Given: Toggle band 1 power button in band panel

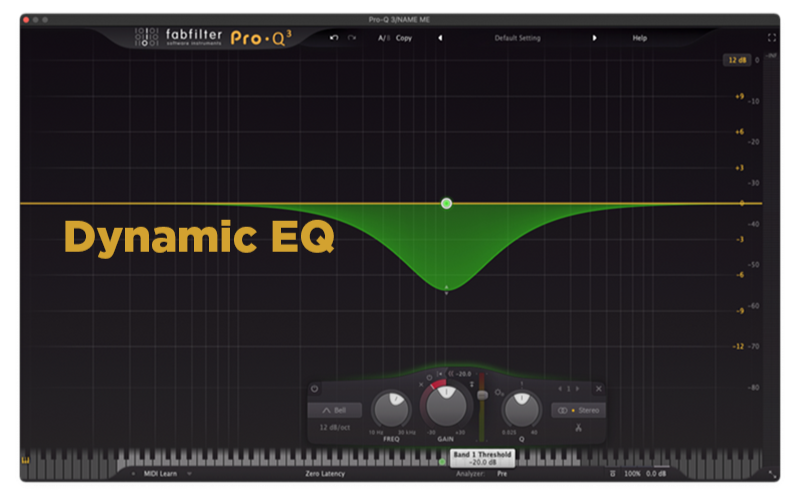Looking at the screenshot, I should pos(315,389).
